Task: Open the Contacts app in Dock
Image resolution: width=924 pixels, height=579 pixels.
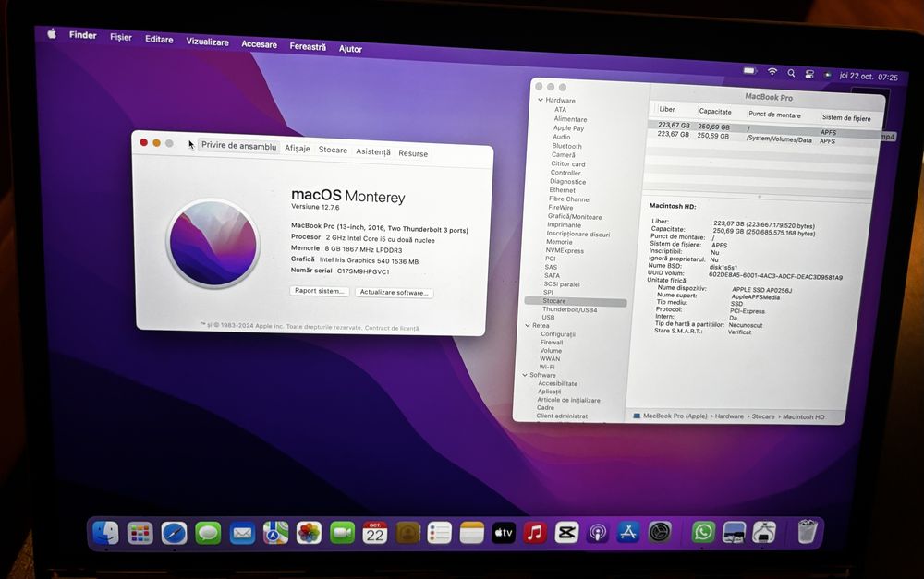Action: [407, 533]
